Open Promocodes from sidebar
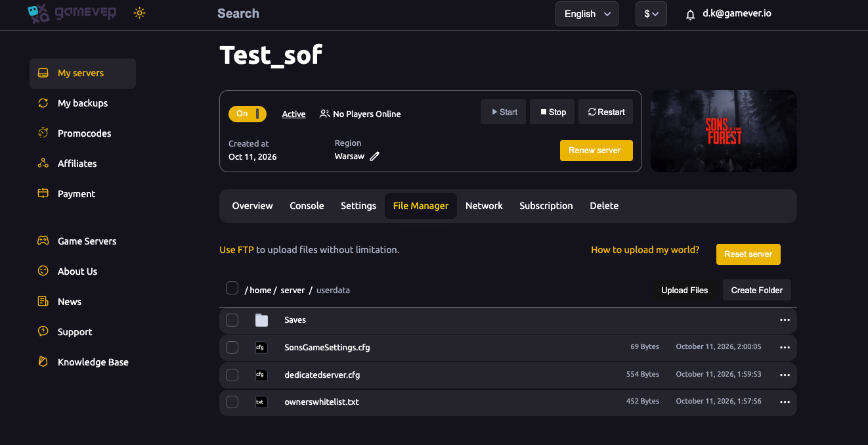Image resolution: width=868 pixels, height=445 pixels. point(85,133)
